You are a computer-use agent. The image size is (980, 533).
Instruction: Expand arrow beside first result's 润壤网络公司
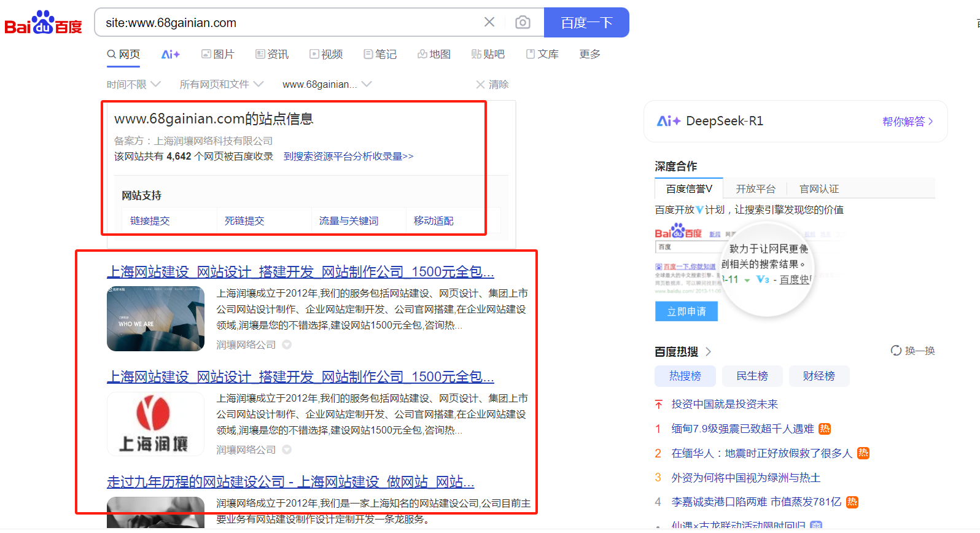(287, 344)
